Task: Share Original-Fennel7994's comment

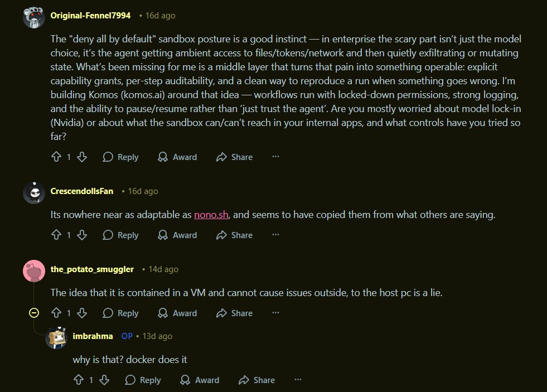Action: (x=234, y=157)
